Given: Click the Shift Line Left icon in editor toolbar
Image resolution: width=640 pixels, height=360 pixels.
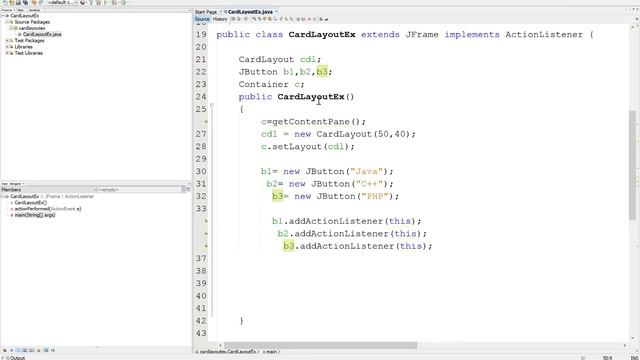Looking at the screenshot, I should pos(298,19).
